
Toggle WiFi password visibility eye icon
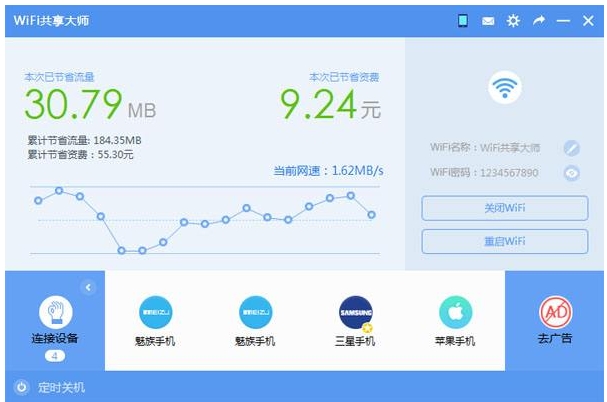[x=571, y=173]
